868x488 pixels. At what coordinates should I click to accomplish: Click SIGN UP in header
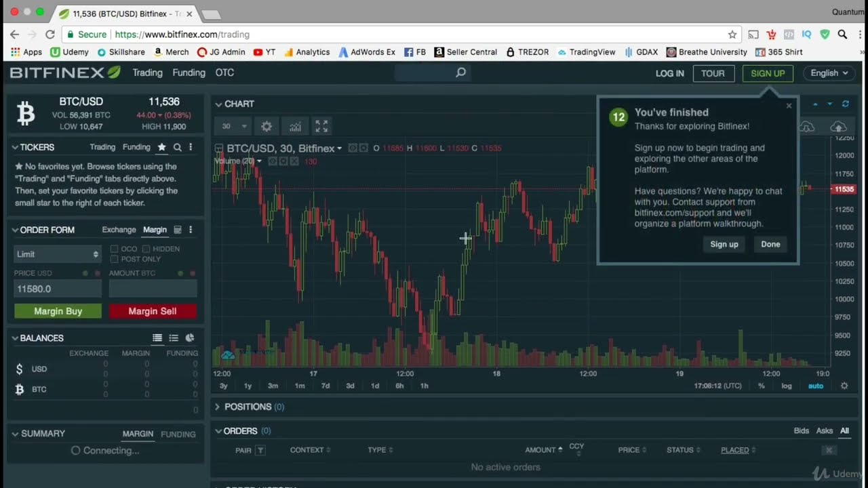768,73
